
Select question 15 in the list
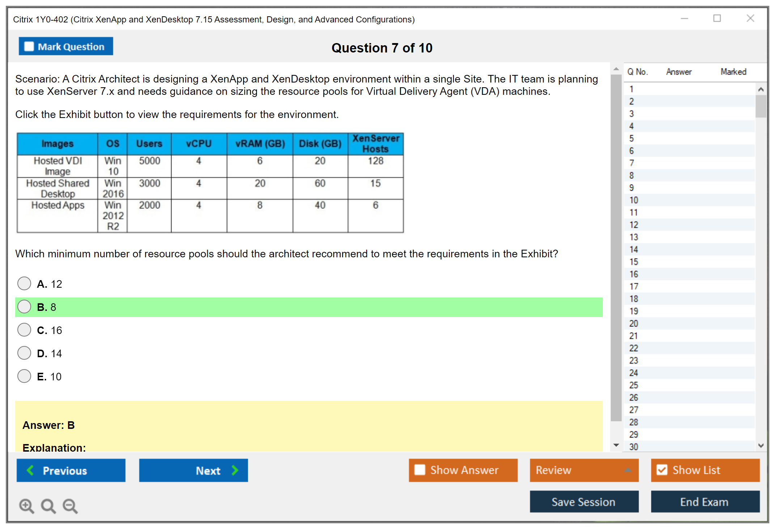[634, 262]
